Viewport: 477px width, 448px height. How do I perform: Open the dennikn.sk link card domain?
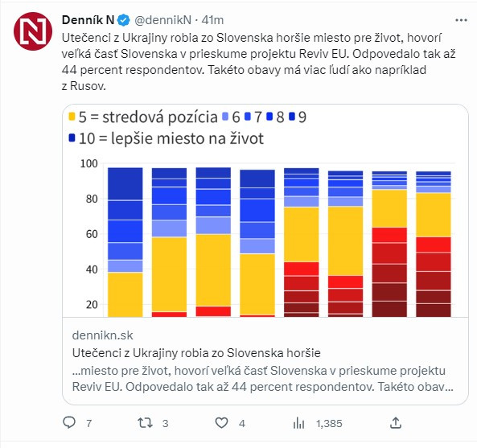pos(102,335)
